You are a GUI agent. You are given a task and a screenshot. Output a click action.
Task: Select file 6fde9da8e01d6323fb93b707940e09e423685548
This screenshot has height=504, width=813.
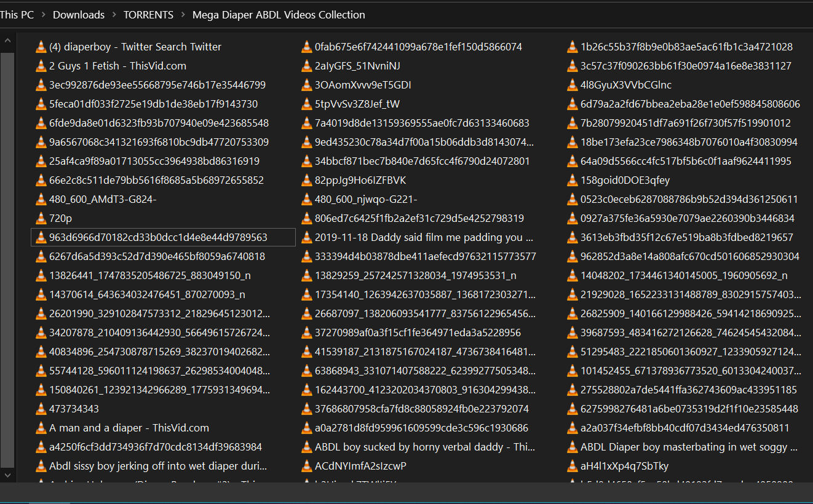[159, 123]
